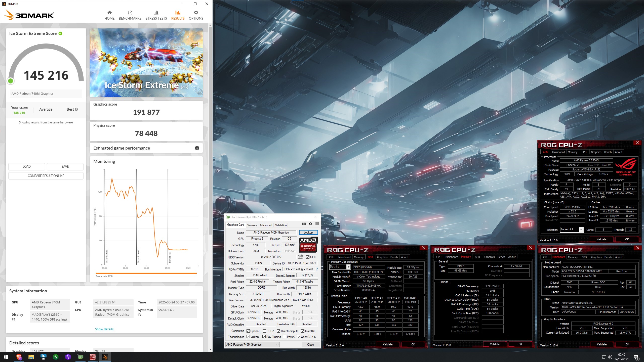Toggle the Vulkan checkbox
644x362 pixels.
pyautogui.click(x=248, y=337)
